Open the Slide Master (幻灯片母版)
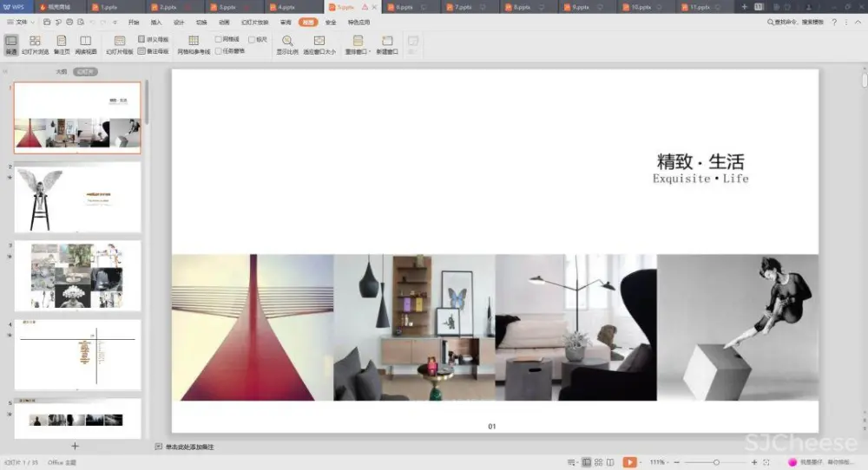The image size is (868, 470). (x=120, y=44)
